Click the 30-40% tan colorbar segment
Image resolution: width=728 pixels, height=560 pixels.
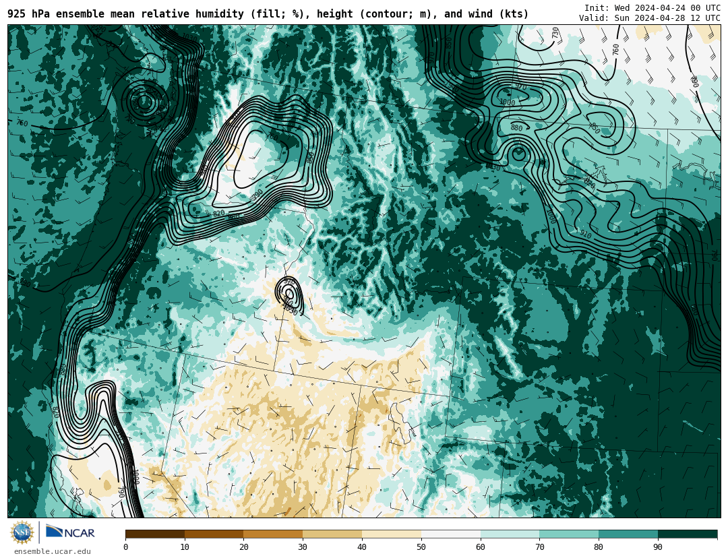pyautogui.click(x=332, y=534)
